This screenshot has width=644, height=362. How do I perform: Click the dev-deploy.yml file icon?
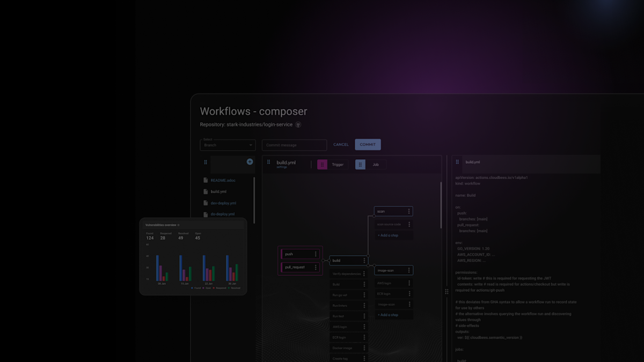(x=206, y=203)
